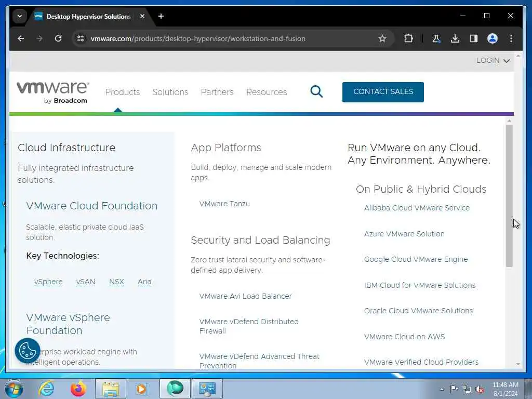532x399 pixels.
Task: Launch Internet Explorer from taskbar
Action: [x=46, y=389]
